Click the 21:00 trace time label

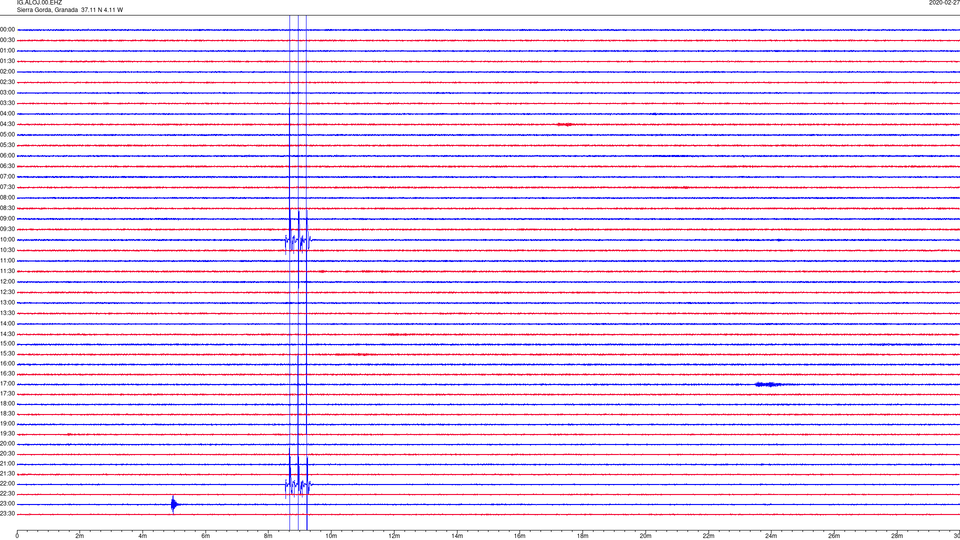coord(7,464)
